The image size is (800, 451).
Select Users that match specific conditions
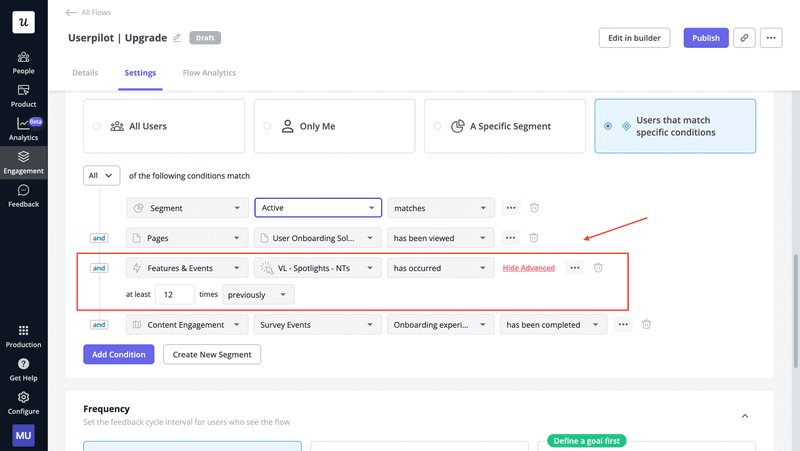click(675, 126)
